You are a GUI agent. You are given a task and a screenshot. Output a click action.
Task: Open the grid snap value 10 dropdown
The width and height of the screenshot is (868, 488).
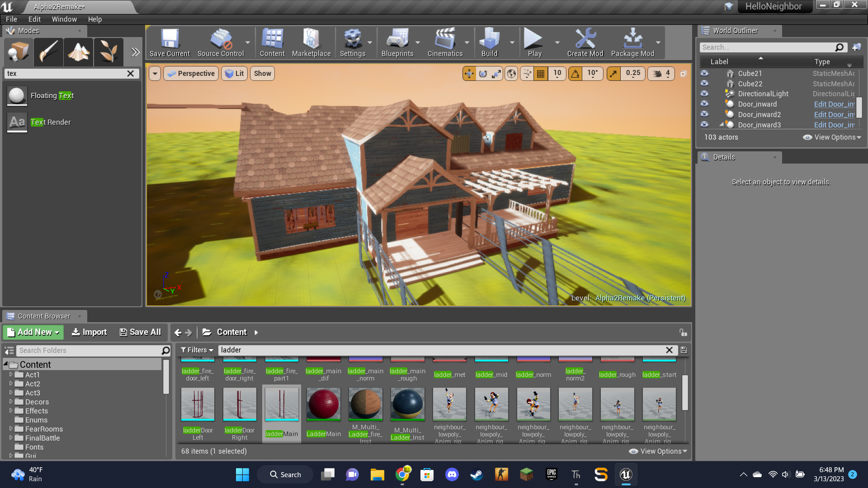tap(557, 74)
